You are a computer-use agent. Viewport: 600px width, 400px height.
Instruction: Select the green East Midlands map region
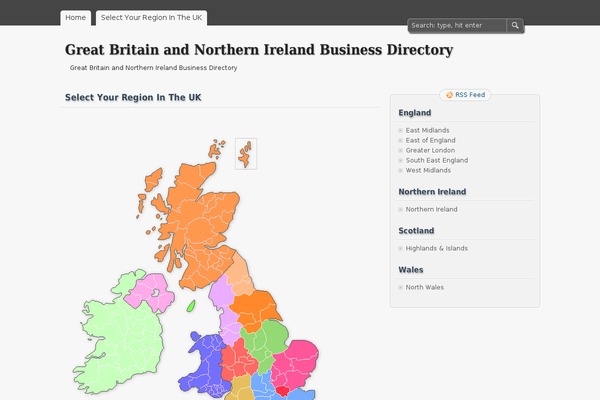(x=268, y=343)
